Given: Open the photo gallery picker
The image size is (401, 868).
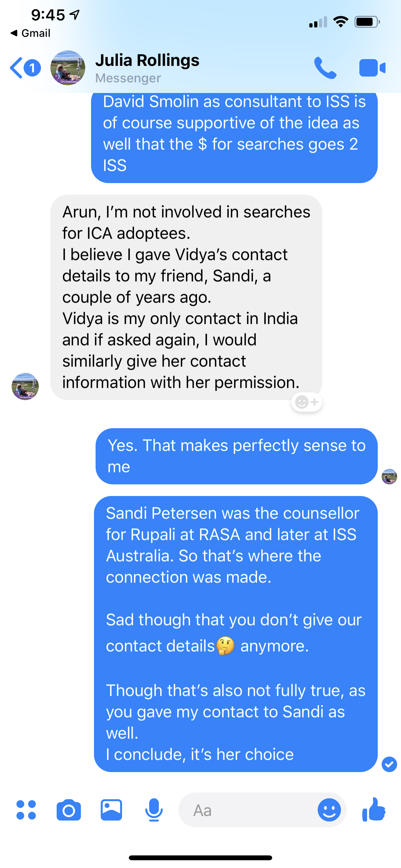Looking at the screenshot, I should (x=111, y=810).
